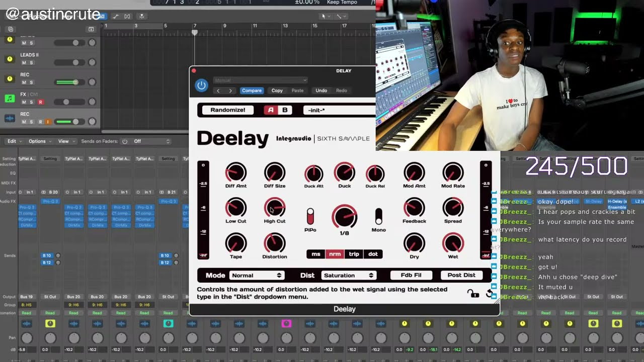Click the Tape knob

pos(235,243)
